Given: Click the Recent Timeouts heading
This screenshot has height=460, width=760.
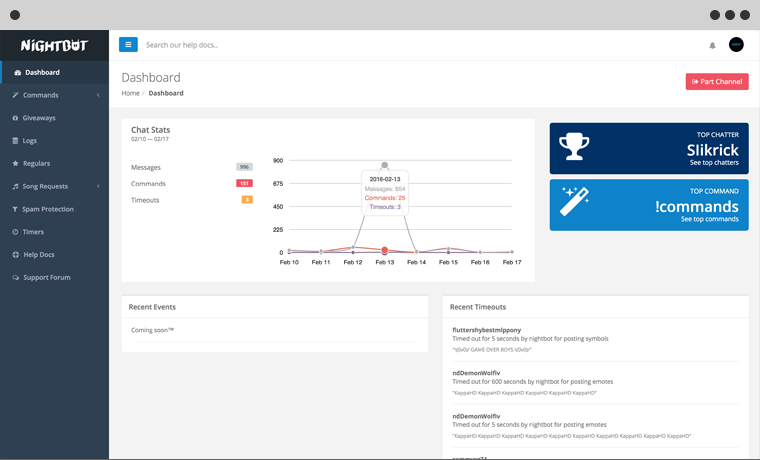Looking at the screenshot, I should tap(477, 307).
